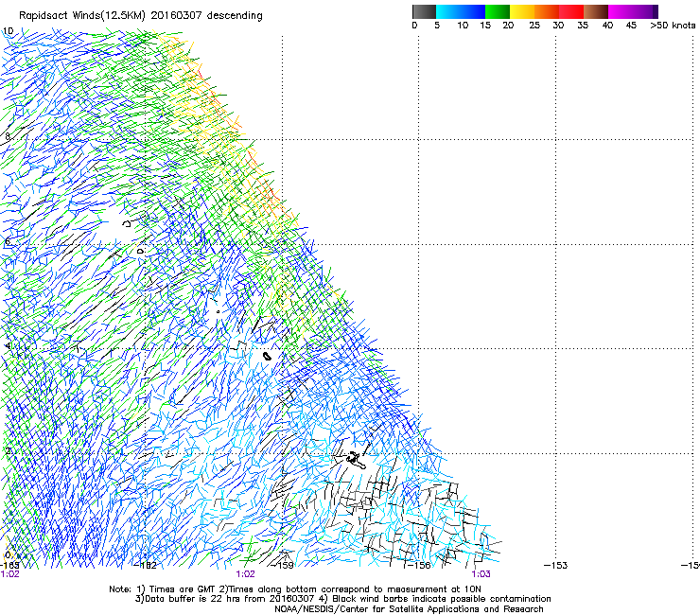Screen dimensions: 700x615
Task: Click the blue 10–15 knots legend segment
Action: tap(473, 11)
